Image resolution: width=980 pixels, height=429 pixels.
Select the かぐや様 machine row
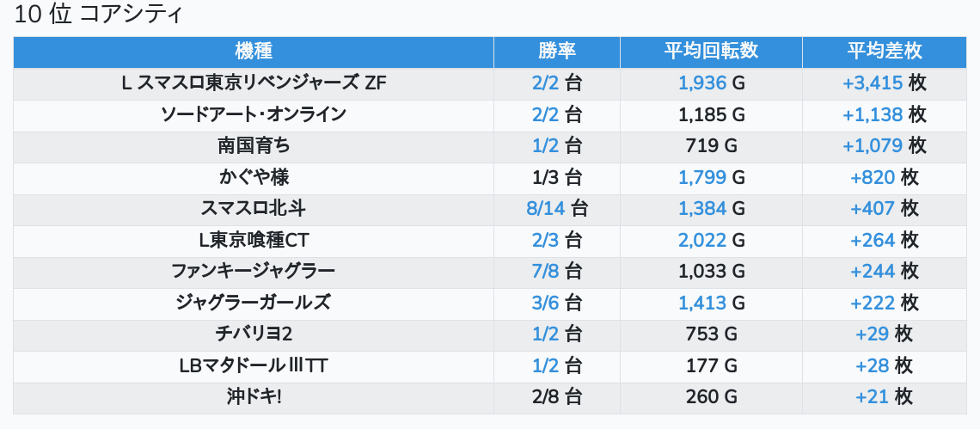pos(253,177)
